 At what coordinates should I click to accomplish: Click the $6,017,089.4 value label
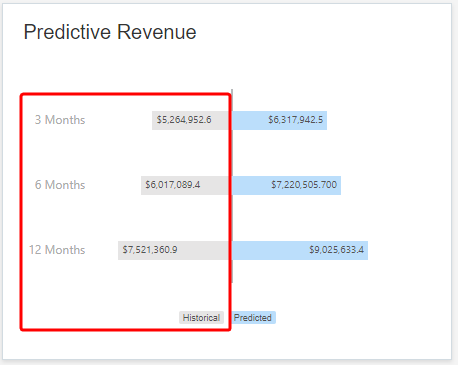coord(173,185)
